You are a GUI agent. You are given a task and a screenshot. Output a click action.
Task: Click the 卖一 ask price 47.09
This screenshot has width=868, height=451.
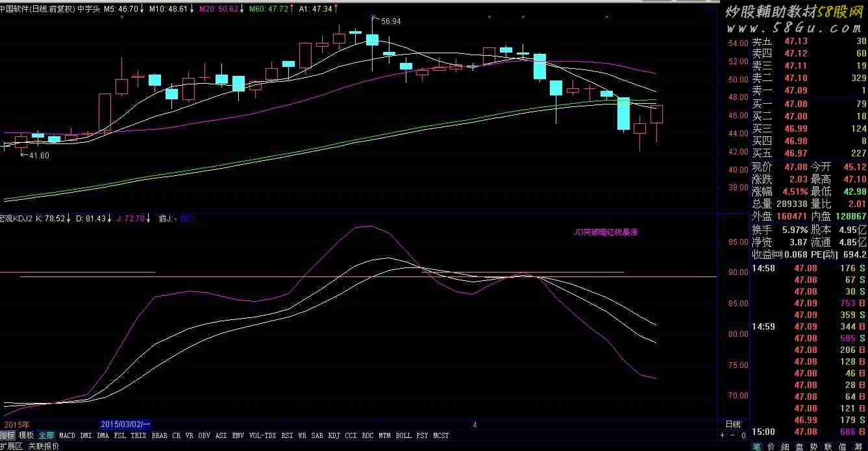796,90
